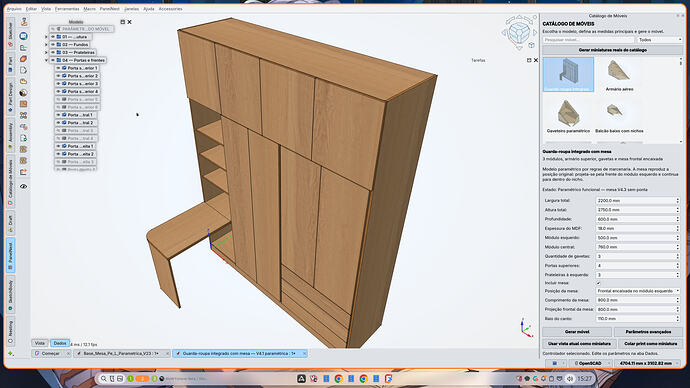This screenshot has height=388, width=690.
Task: Collapse the 04 — Portas e frentes node
Action: pos(46,60)
